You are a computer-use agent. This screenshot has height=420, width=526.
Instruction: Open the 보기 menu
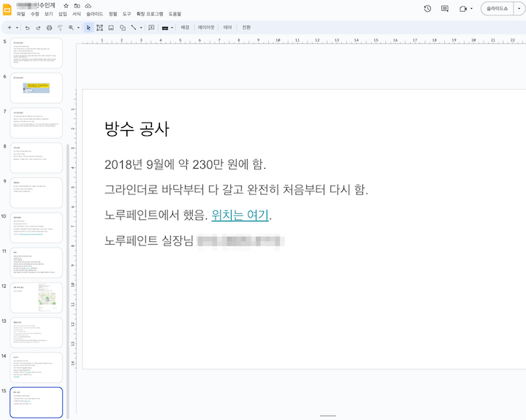point(49,14)
